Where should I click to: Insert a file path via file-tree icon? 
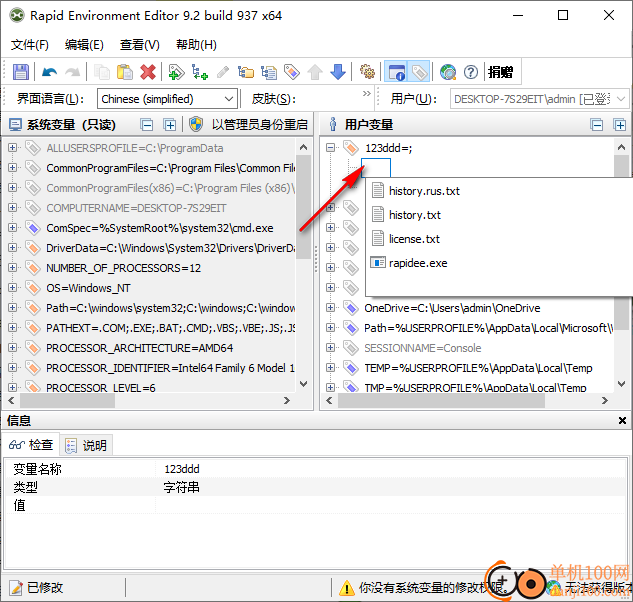click(269, 72)
